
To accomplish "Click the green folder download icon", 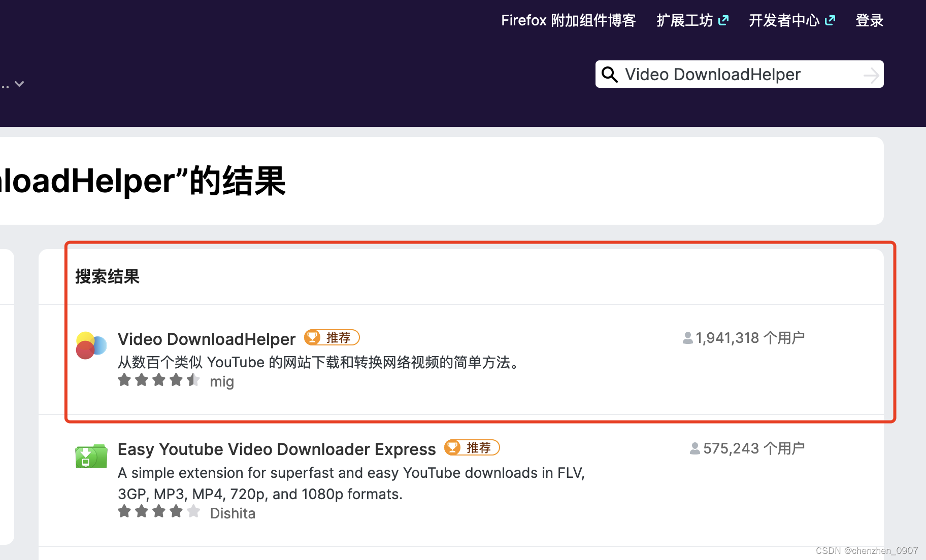I will 91,456.
